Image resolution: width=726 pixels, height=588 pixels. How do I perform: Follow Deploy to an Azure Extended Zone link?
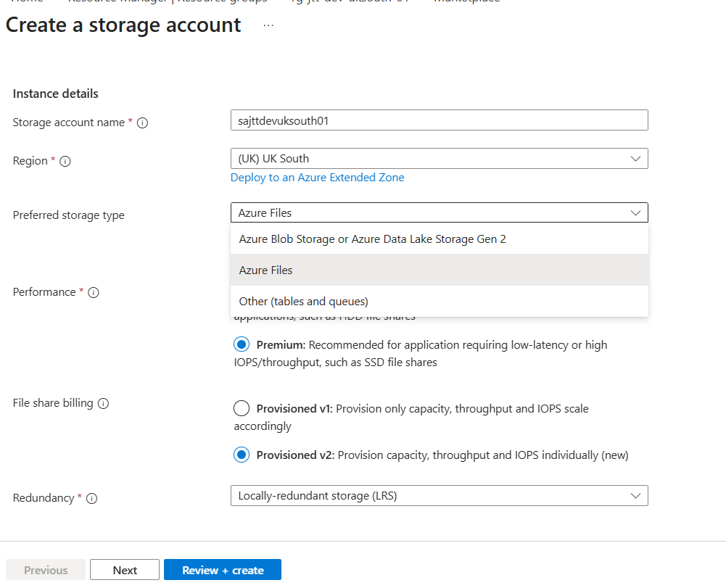click(x=317, y=178)
